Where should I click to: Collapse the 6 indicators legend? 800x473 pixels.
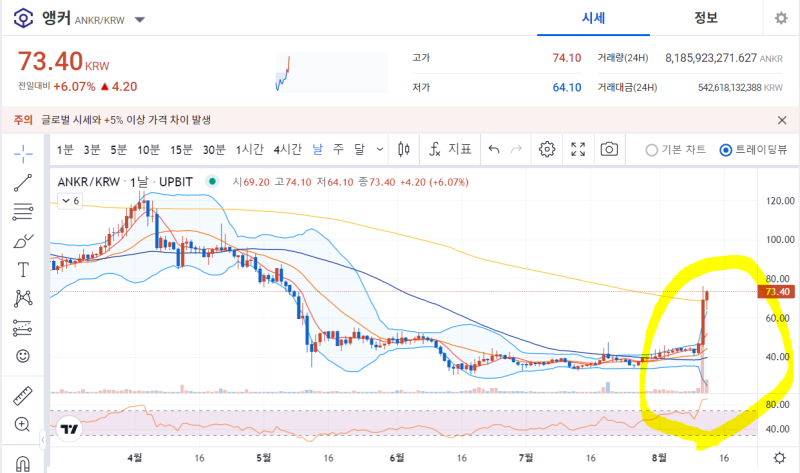click(71, 201)
